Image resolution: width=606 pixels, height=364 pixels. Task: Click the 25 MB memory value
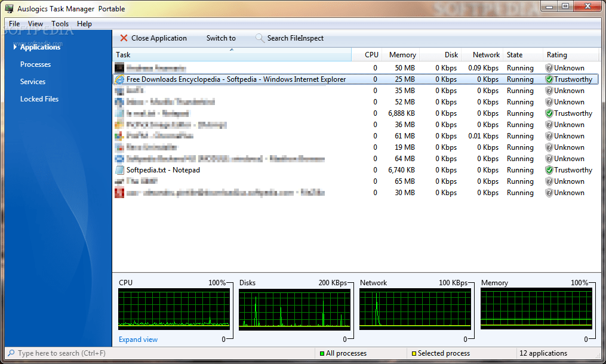pyautogui.click(x=405, y=79)
